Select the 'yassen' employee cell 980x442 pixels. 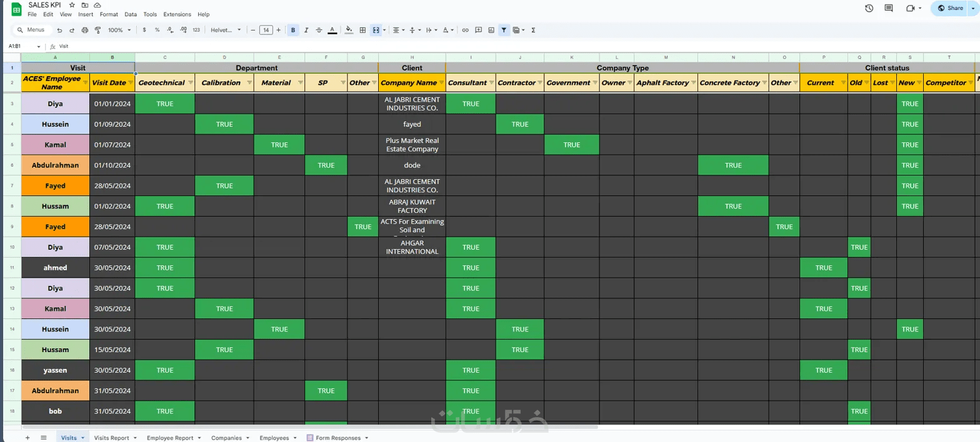point(55,370)
